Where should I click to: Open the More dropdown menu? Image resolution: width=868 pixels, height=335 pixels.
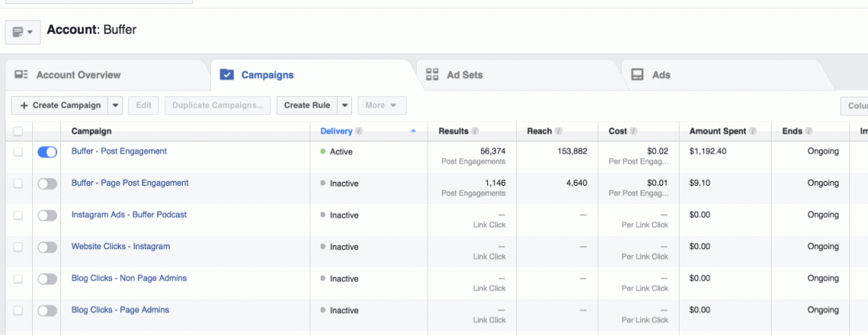(382, 105)
